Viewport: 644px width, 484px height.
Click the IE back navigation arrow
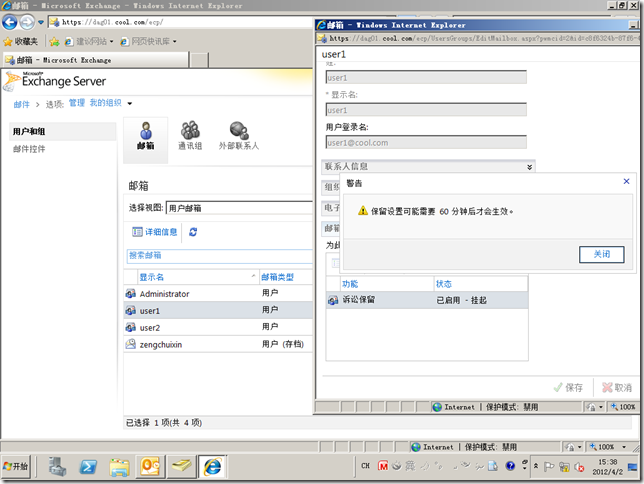pyautogui.click(x=12, y=21)
